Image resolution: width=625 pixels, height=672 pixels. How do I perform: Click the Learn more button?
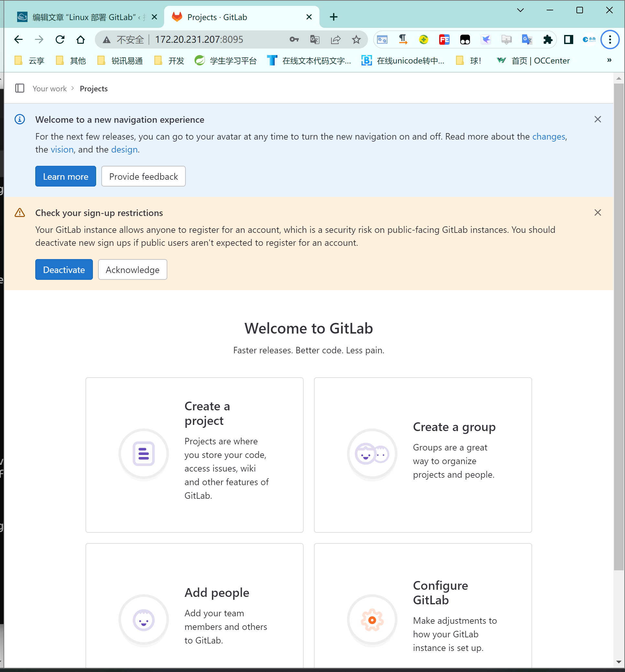(x=65, y=176)
